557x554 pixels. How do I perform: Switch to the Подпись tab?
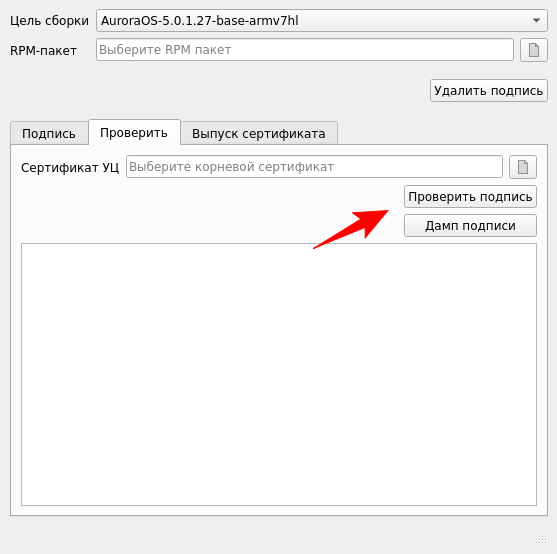tap(49, 134)
